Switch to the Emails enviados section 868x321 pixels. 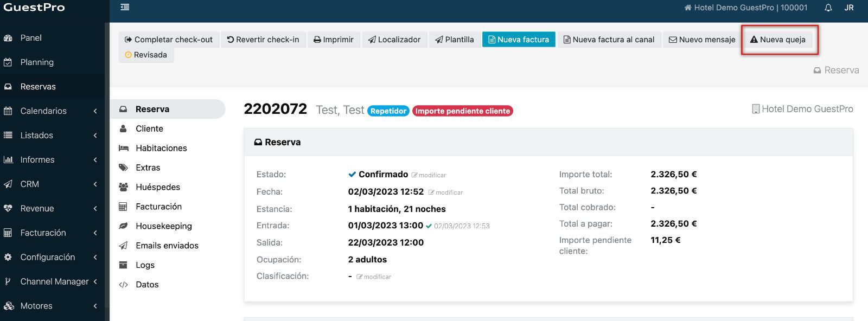coord(167,246)
